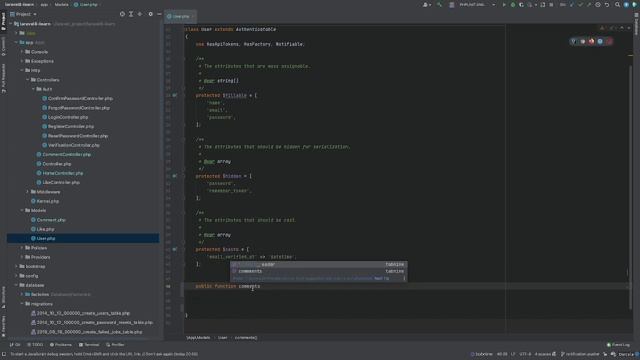Open the Event Log

pyautogui.click(x=618, y=345)
